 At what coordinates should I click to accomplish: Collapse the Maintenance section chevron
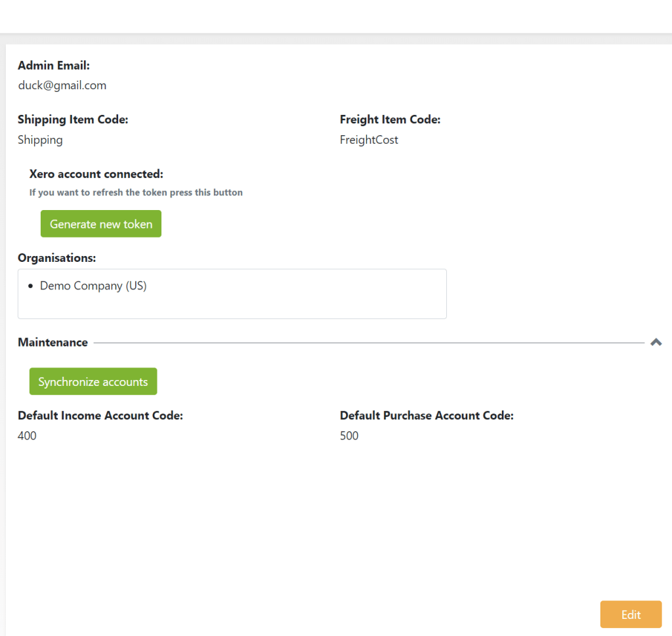click(x=656, y=342)
